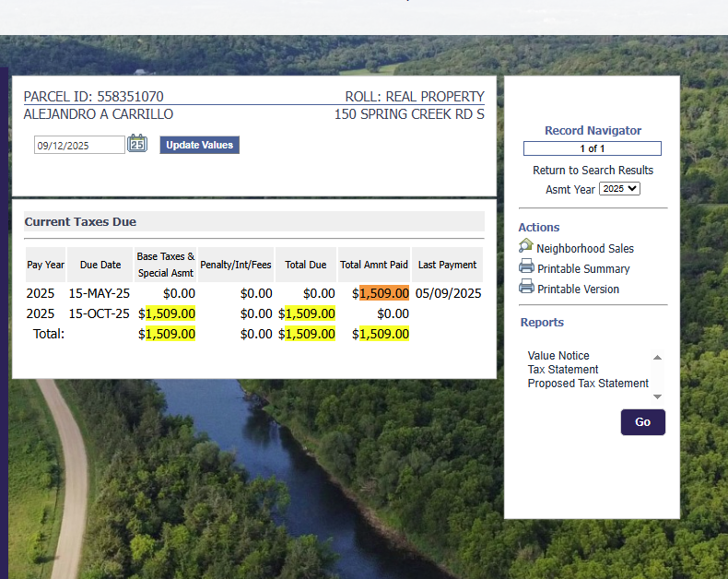728x579 pixels.
Task: Click the 05/09/2025 last payment date
Action: coord(448,293)
